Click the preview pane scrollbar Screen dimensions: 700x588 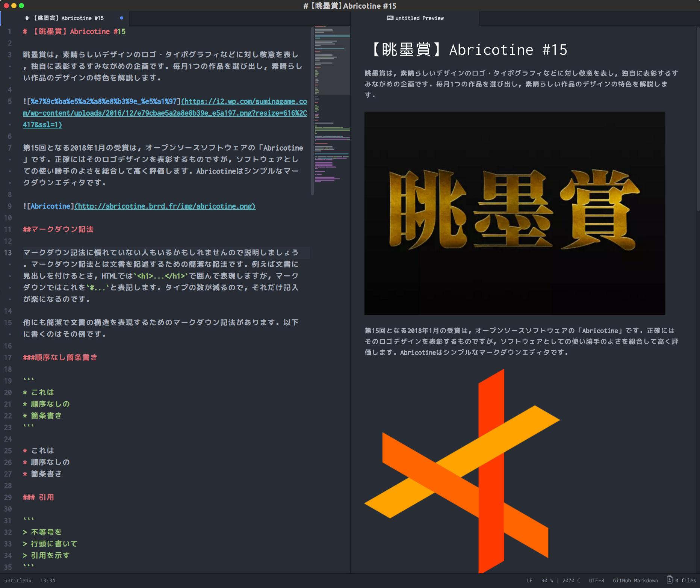pyautogui.click(x=698, y=118)
